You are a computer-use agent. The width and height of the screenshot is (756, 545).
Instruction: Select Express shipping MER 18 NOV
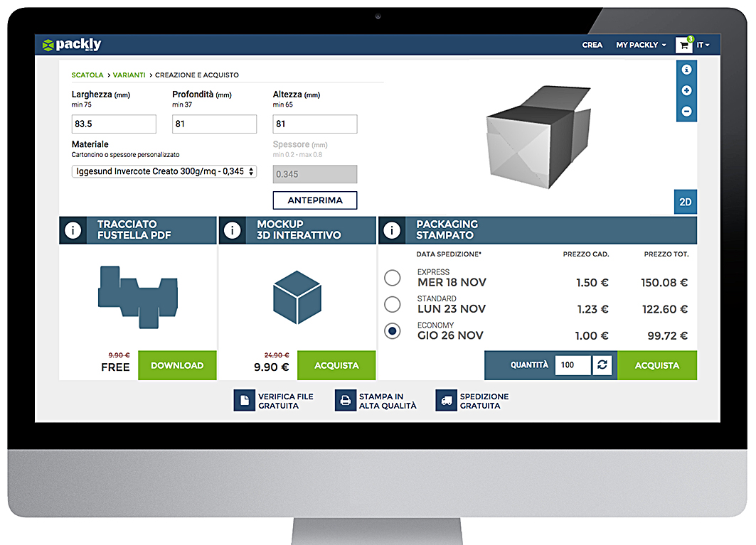(393, 278)
